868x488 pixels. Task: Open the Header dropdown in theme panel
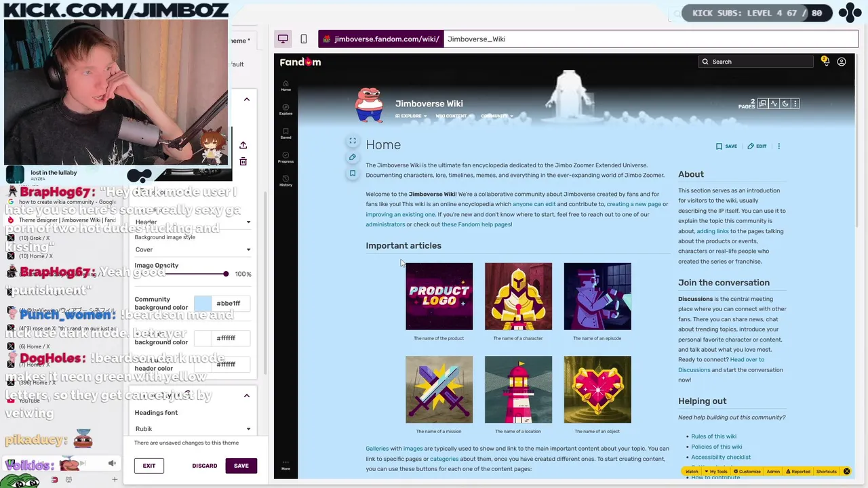pos(193,222)
